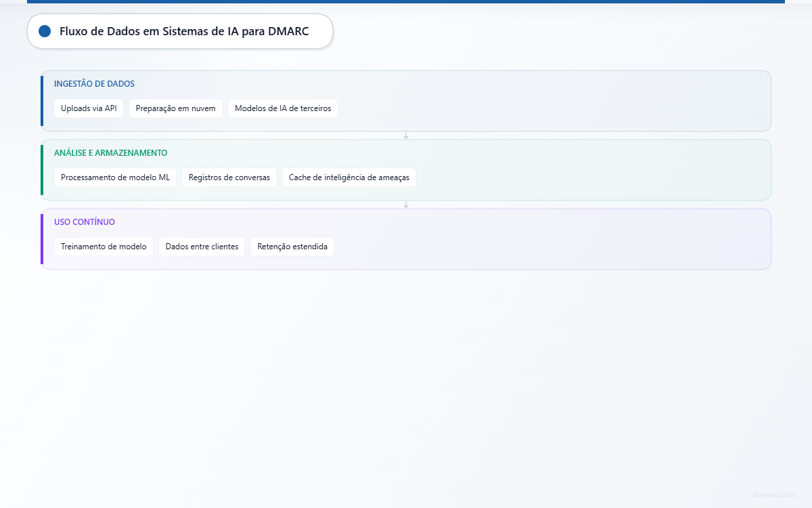Screen dimensions: 812x508
Task: Select the title 'Fluxo de Dados em Sistemas de IA para DMARC'
Action: tap(184, 31)
